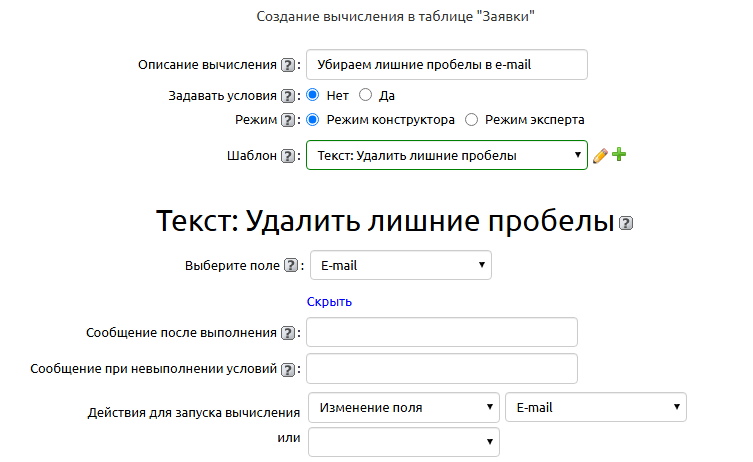Open the Шаблон template dropdown
Viewport: 753px width, 462px height.
(446, 155)
